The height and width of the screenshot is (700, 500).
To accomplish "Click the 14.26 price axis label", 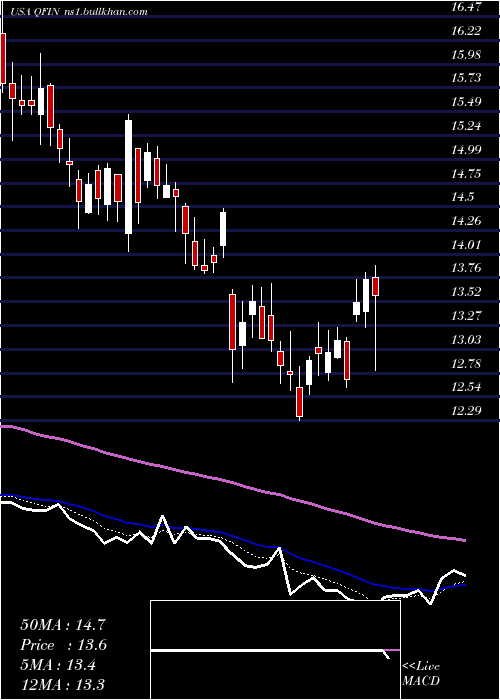I will pyautogui.click(x=467, y=221).
